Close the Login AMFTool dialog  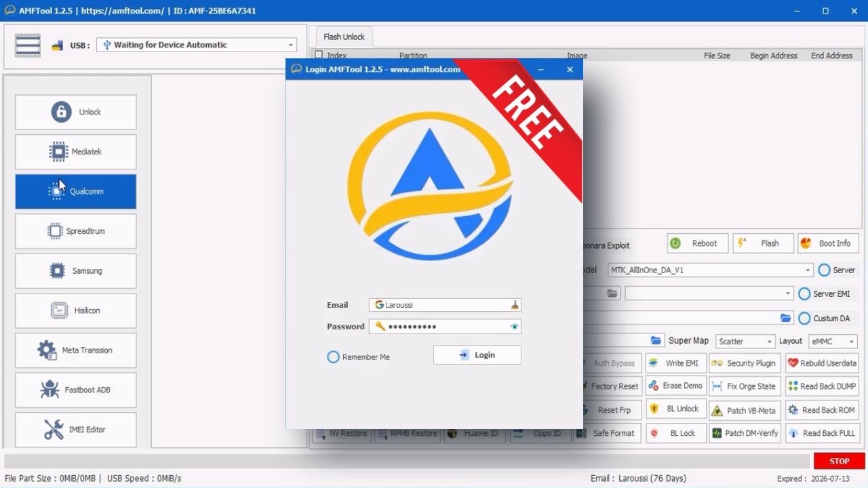[570, 69]
